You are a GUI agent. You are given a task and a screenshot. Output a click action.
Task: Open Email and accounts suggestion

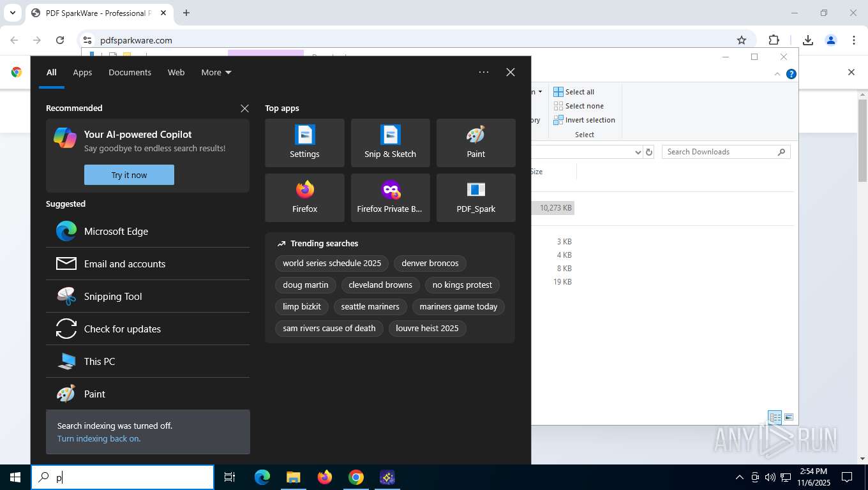pyautogui.click(x=147, y=264)
